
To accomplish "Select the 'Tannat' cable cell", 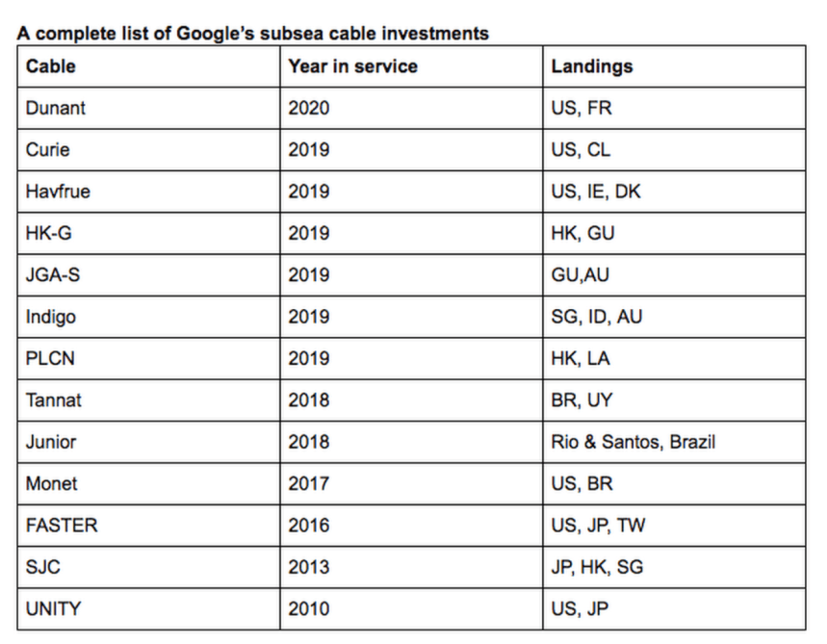I will pyautogui.click(x=54, y=399).
